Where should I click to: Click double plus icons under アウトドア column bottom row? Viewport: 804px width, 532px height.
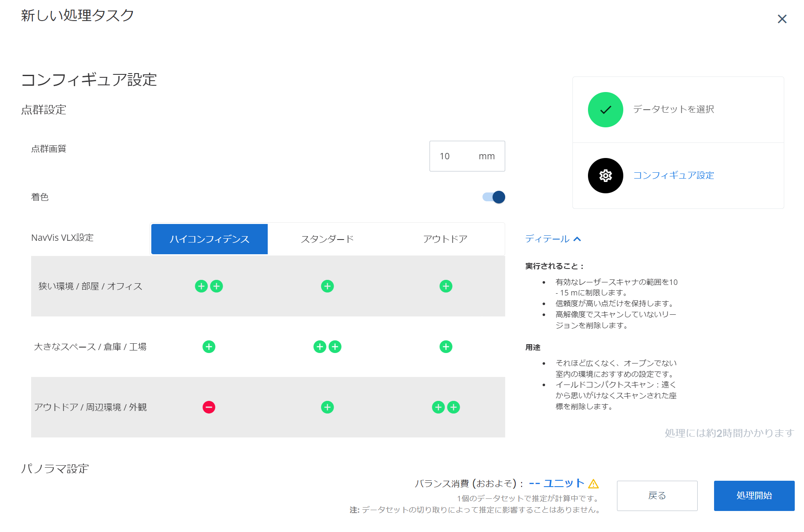click(x=446, y=407)
